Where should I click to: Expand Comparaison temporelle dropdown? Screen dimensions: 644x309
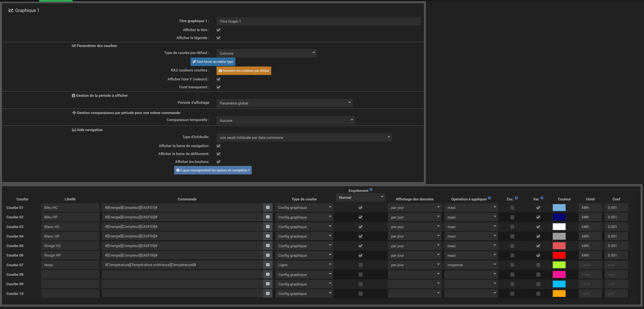click(x=285, y=120)
